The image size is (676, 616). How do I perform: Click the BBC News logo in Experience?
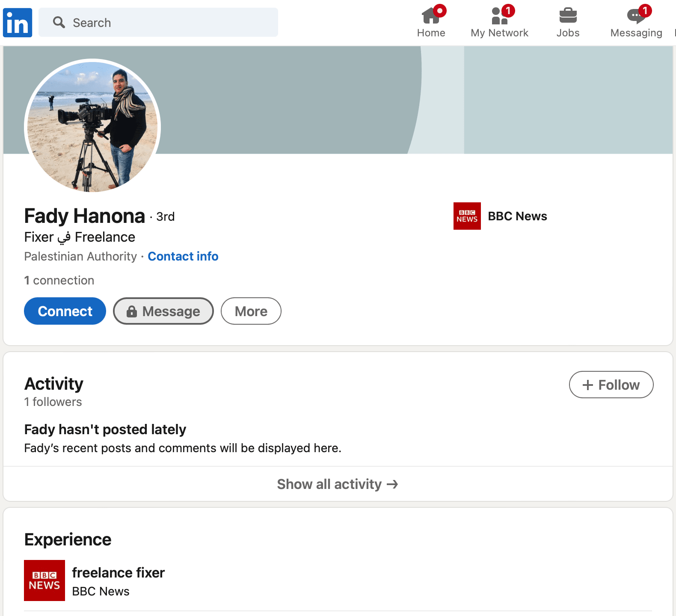pos(44,580)
